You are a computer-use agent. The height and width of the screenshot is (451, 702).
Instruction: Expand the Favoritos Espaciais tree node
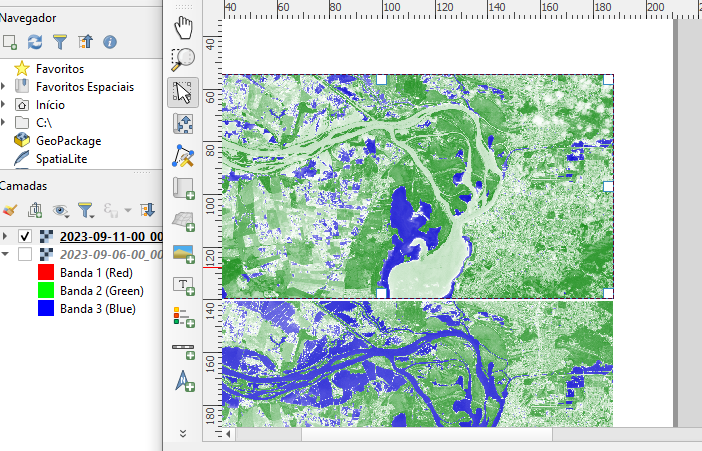(4, 87)
